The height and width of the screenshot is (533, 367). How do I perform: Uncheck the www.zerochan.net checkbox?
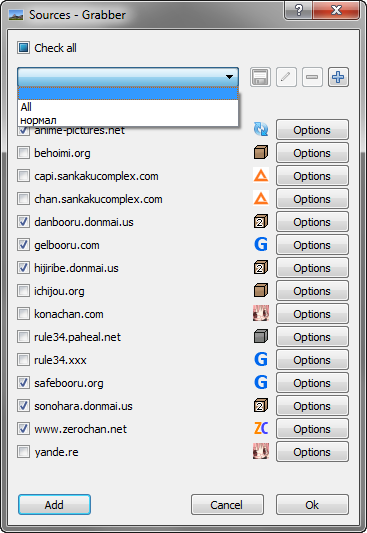coord(23,429)
